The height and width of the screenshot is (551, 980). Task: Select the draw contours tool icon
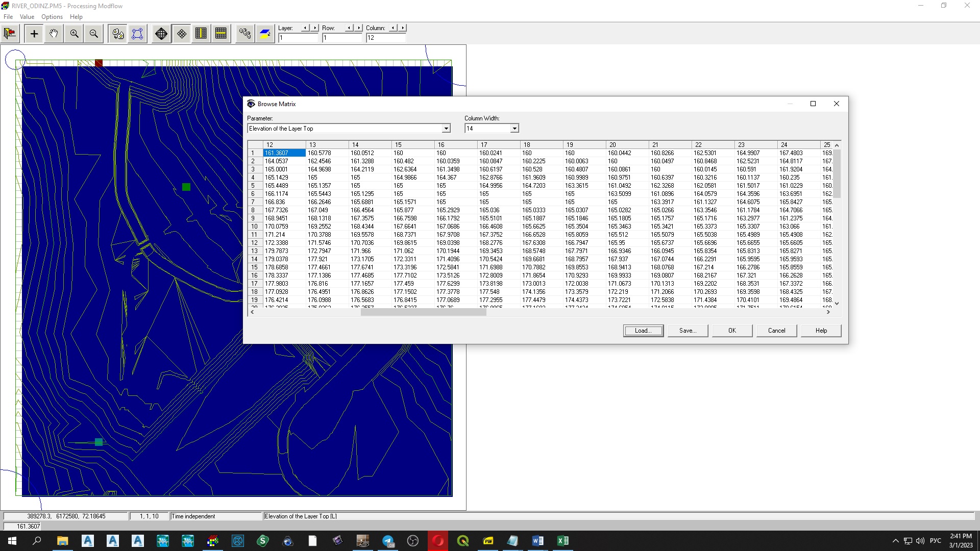click(265, 33)
